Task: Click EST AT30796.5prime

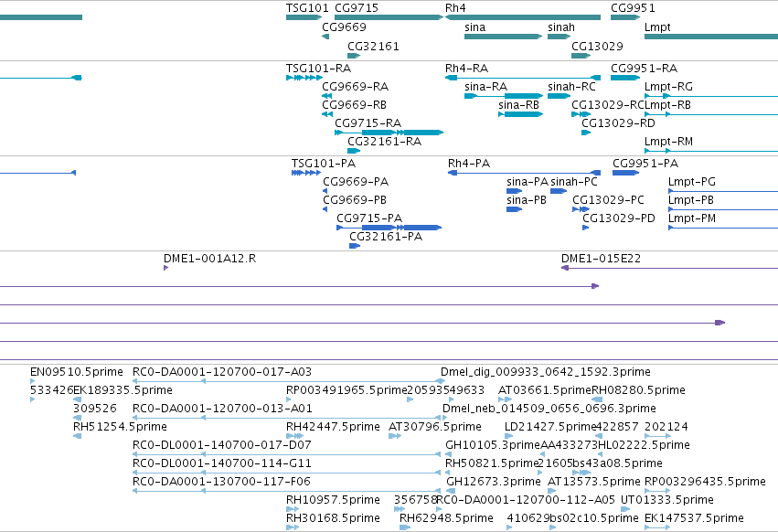Action: (395, 436)
